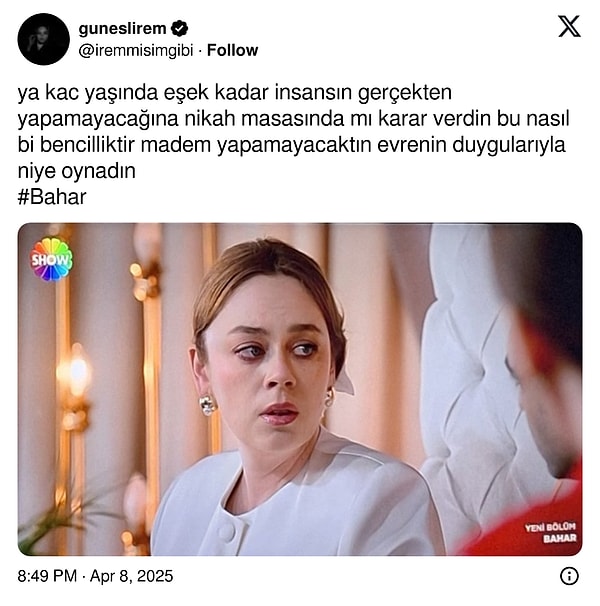This screenshot has width=600, height=606.
Task: Click the Show TV rainbow logo in the image
Action: click(x=51, y=259)
